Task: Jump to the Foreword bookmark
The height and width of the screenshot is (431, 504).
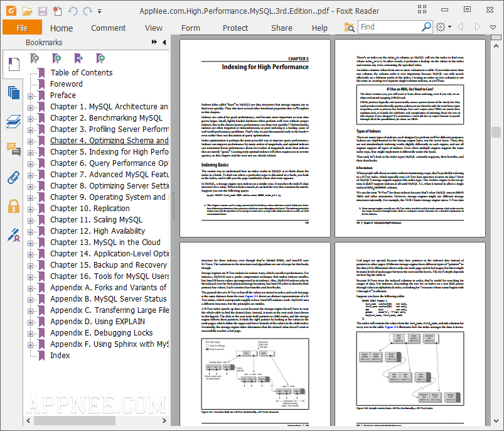Action: point(66,84)
